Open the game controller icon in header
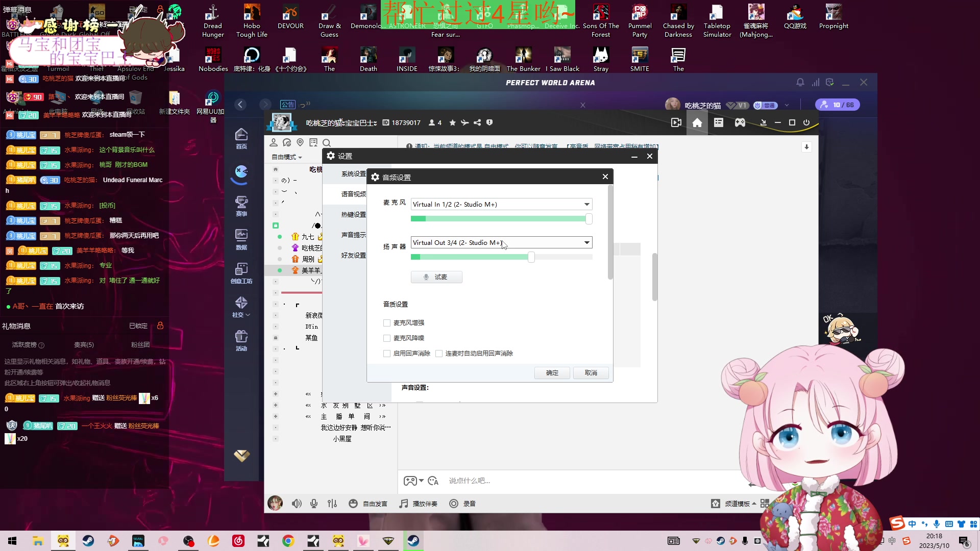 tap(740, 122)
